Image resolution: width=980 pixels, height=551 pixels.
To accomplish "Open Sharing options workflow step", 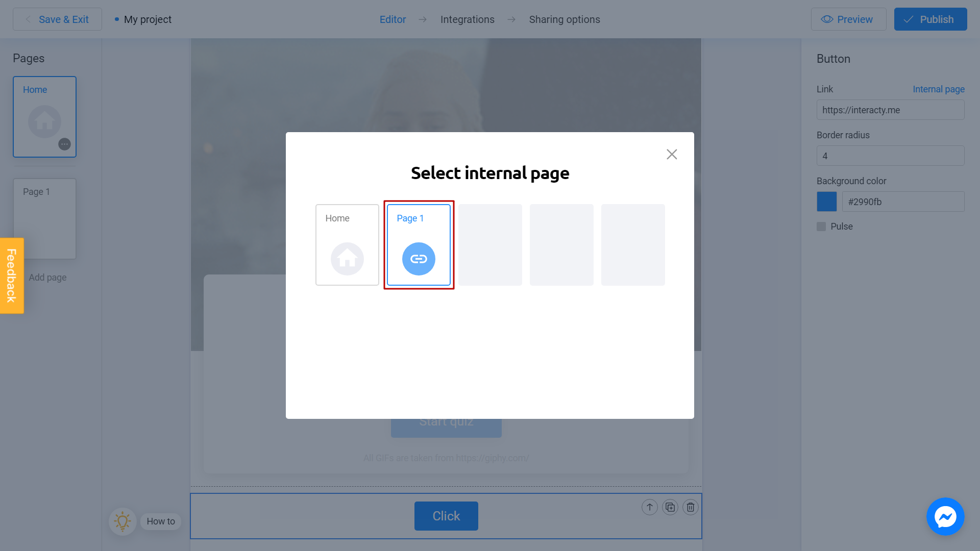I will [564, 19].
